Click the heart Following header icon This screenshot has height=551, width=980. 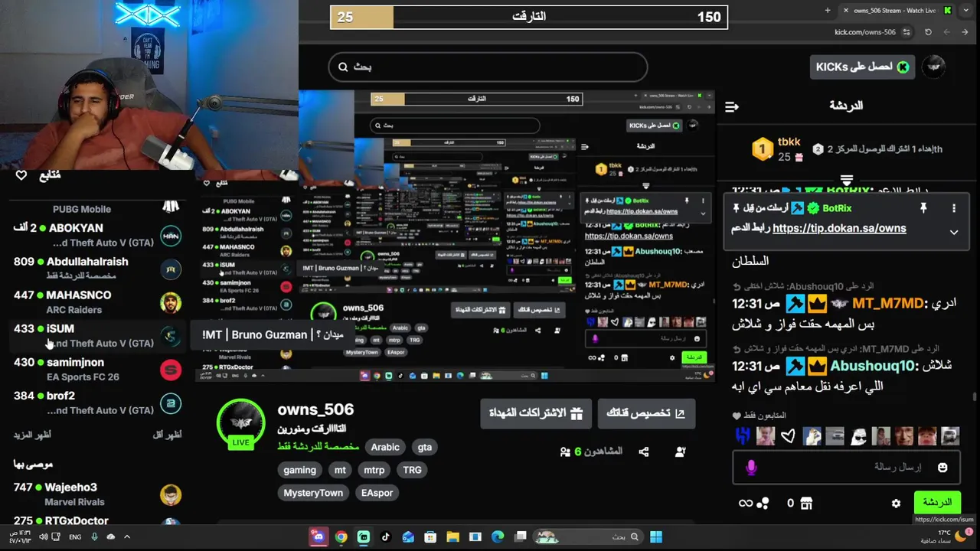(21, 175)
